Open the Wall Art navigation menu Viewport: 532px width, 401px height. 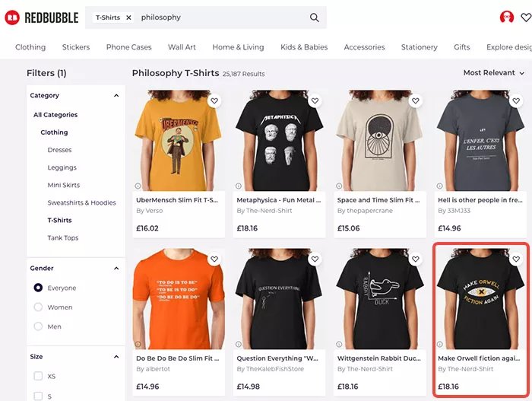pos(182,47)
